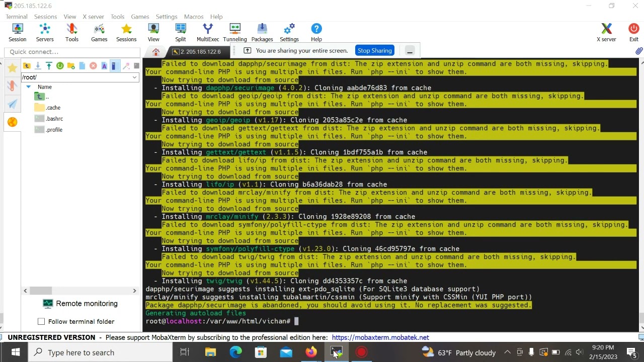This screenshot has height=362, width=644.
Task: Open Microsoft Edge from the taskbar
Action: coord(235,352)
